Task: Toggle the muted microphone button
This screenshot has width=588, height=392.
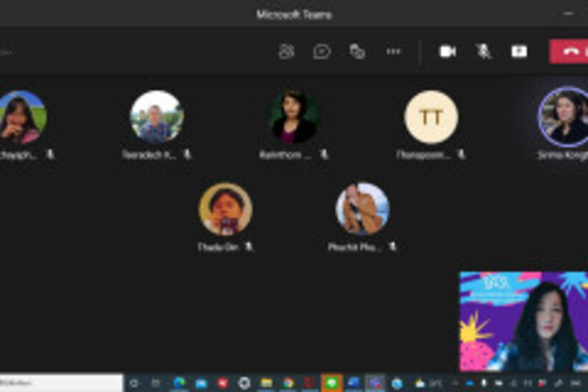Action: (x=483, y=52)
